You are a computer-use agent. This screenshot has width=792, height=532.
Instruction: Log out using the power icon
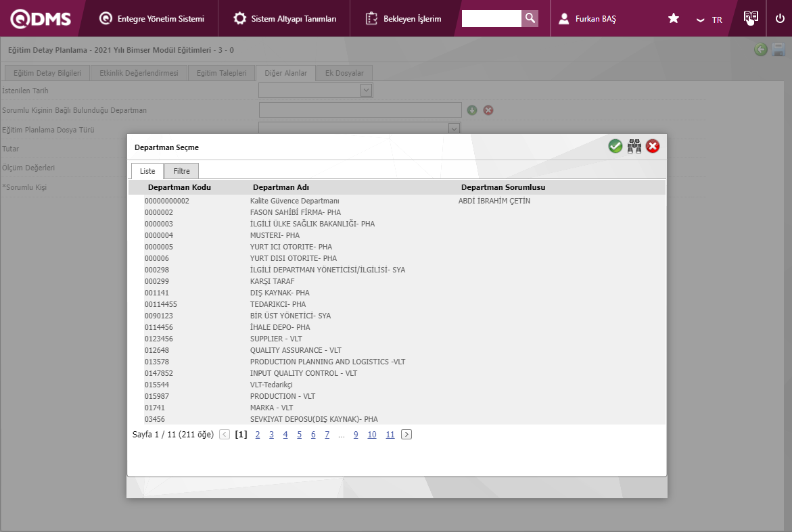pyautogui.click(x=780, y=19)
